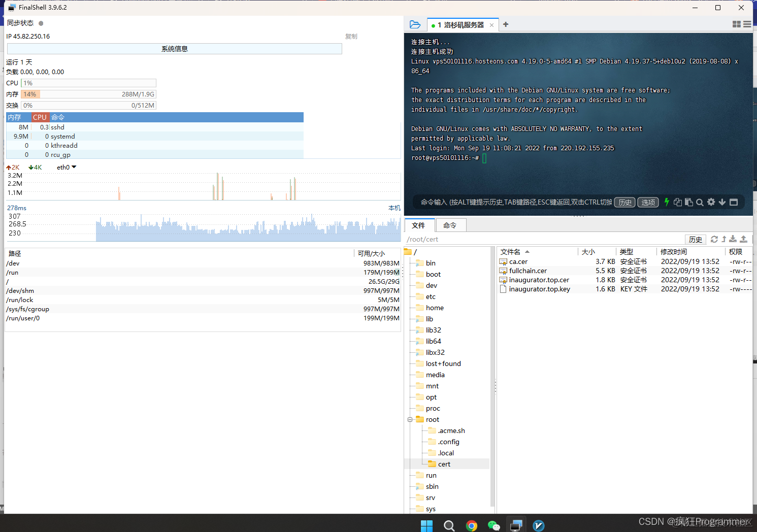Sort processes by CPU column
757x532 pixels.
click(x=40, y=117)
